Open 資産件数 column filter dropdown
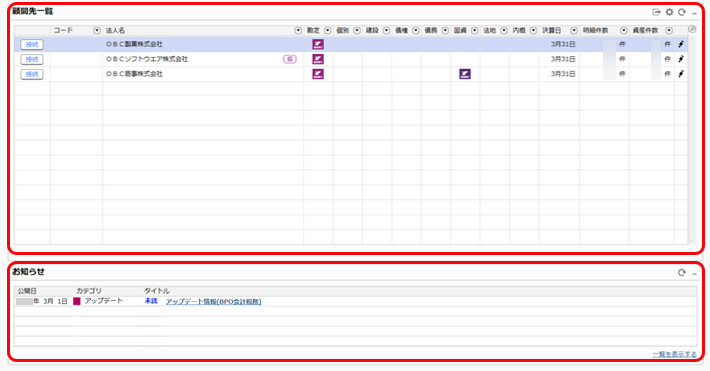The height and width of the screenshot is (371, 710). [x=669, y=30]
